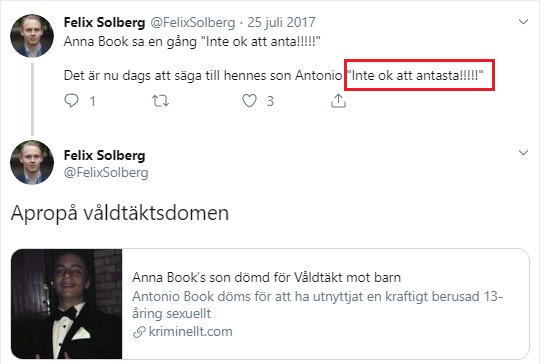Open the share upload icon

pos(338,101)
